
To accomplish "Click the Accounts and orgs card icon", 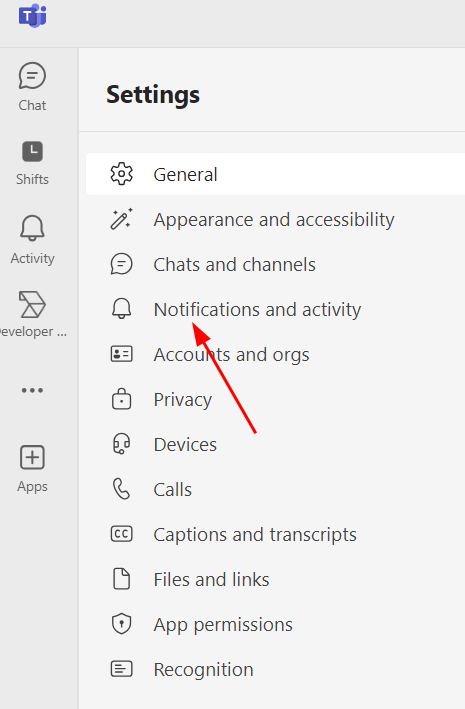I will point(122,354).
